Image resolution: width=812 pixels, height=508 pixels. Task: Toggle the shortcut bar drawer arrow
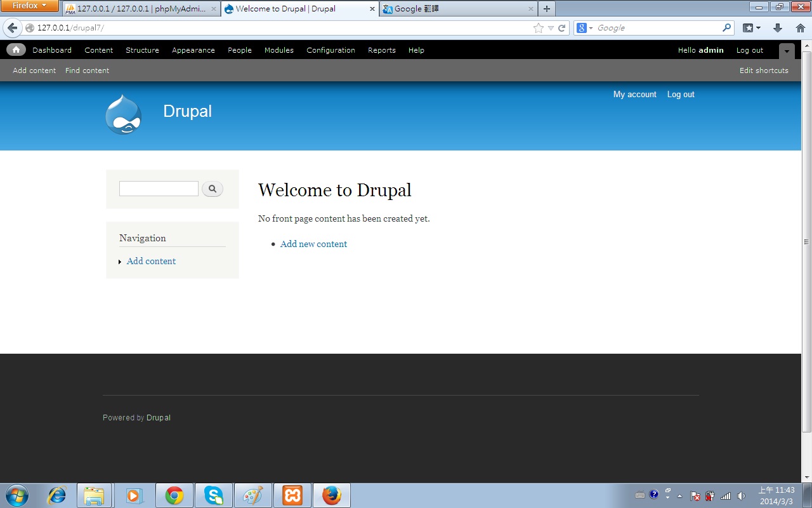click(787, 51)
